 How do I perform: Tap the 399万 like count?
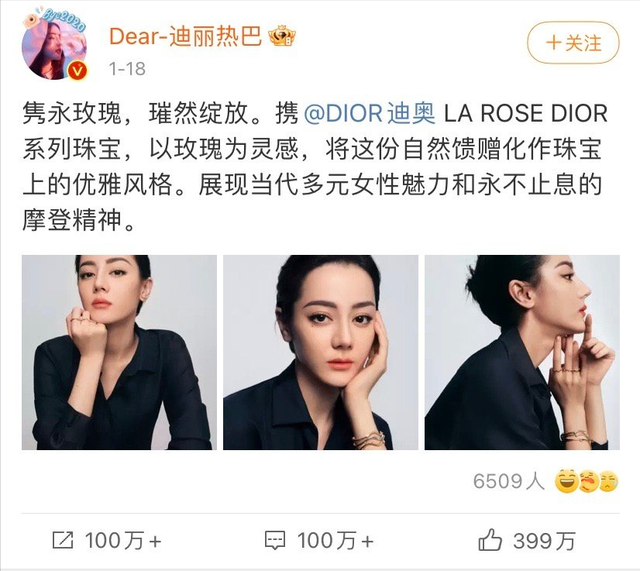coord(544,541)
